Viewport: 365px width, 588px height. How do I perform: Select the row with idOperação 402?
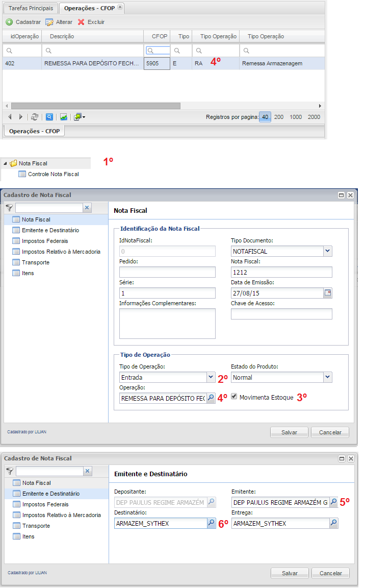click(x=164, y=63)
